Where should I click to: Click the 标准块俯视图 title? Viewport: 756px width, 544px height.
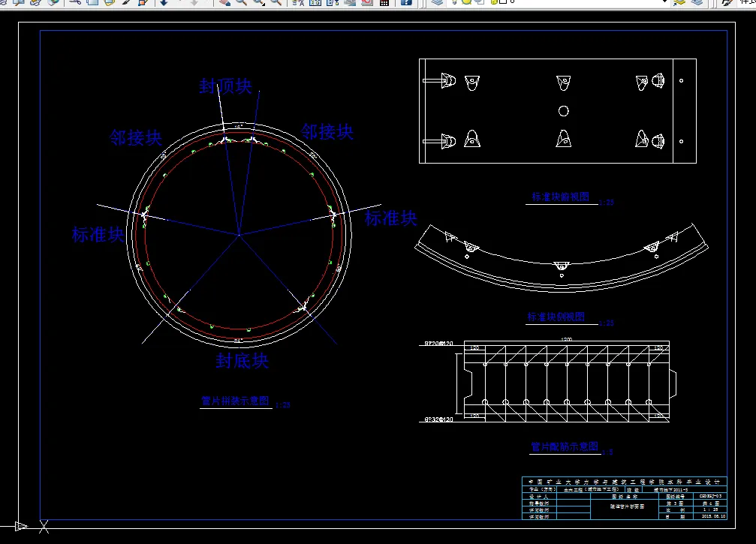click(x=560, y=197)
